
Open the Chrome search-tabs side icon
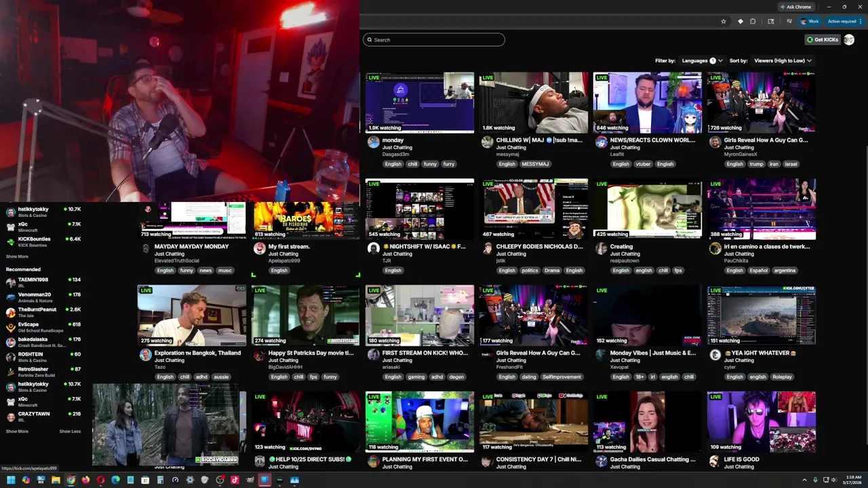(771, 21)
